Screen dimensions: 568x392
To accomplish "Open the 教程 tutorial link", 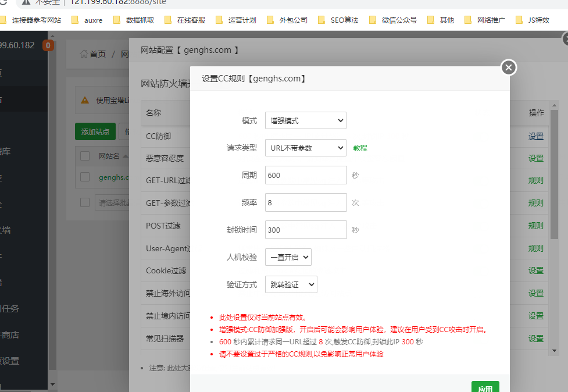I will click(x=360, y=148).
